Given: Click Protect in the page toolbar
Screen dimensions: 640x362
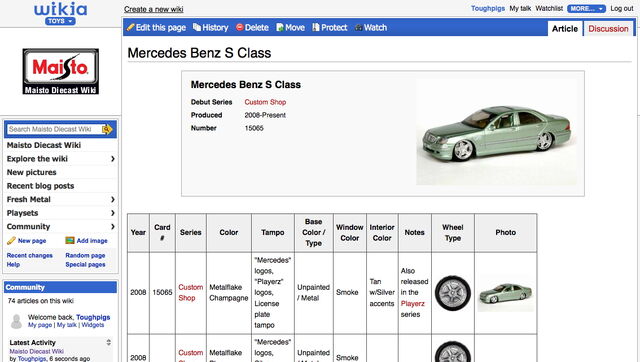Looking at the screenshot, I should [330, 27].
